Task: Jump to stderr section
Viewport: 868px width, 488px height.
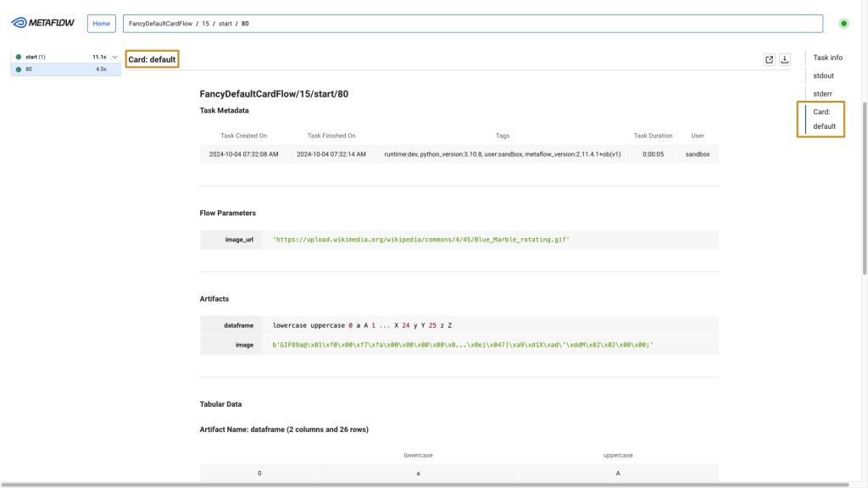Action: (822, 93)
